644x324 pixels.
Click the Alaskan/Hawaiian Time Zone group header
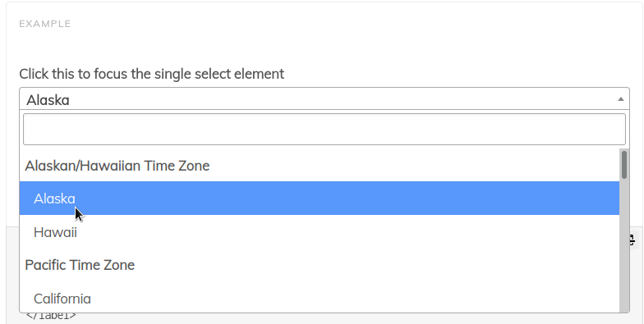(117, 166)
